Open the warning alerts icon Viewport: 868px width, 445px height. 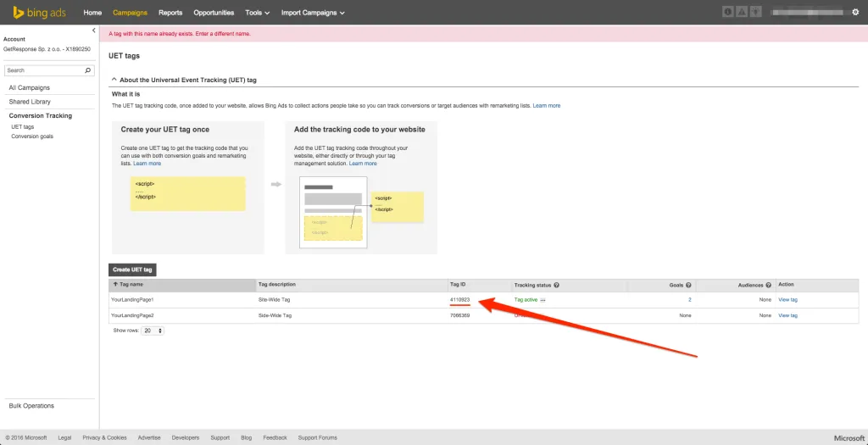tap(743, 12)
